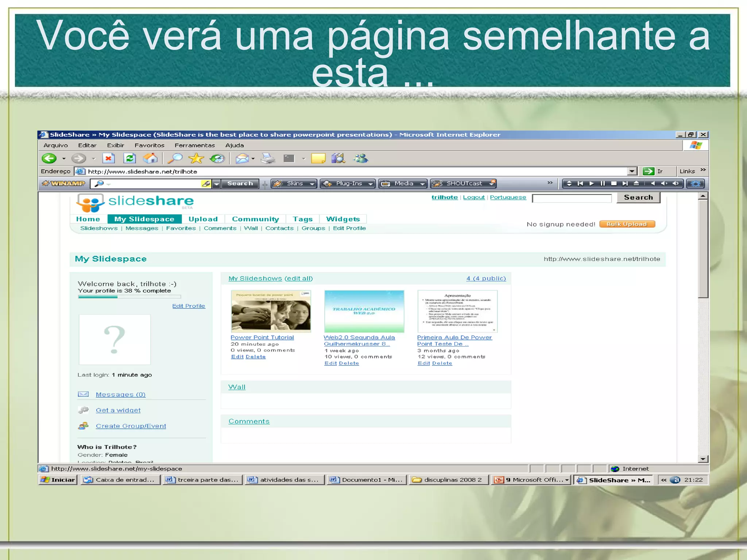
Task: Open the Primeira Aula De Power Point thumbnail
Action: click(457, 311)
